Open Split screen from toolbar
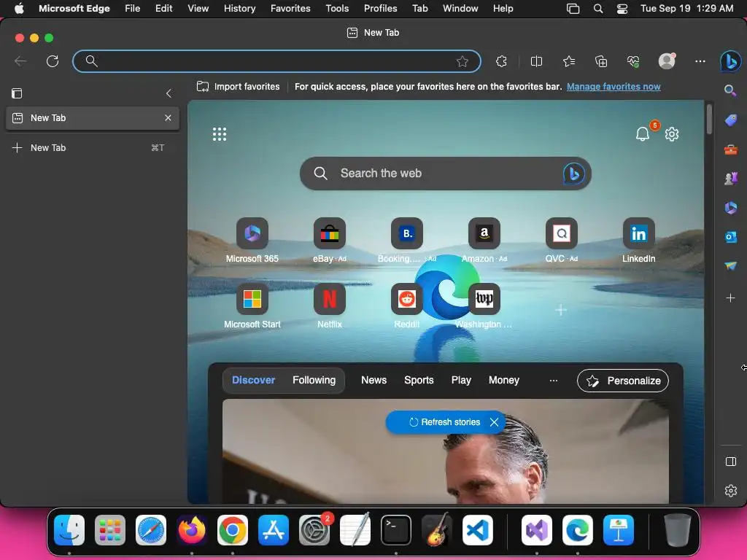This screenshot has height=560, width=747. 536,61
